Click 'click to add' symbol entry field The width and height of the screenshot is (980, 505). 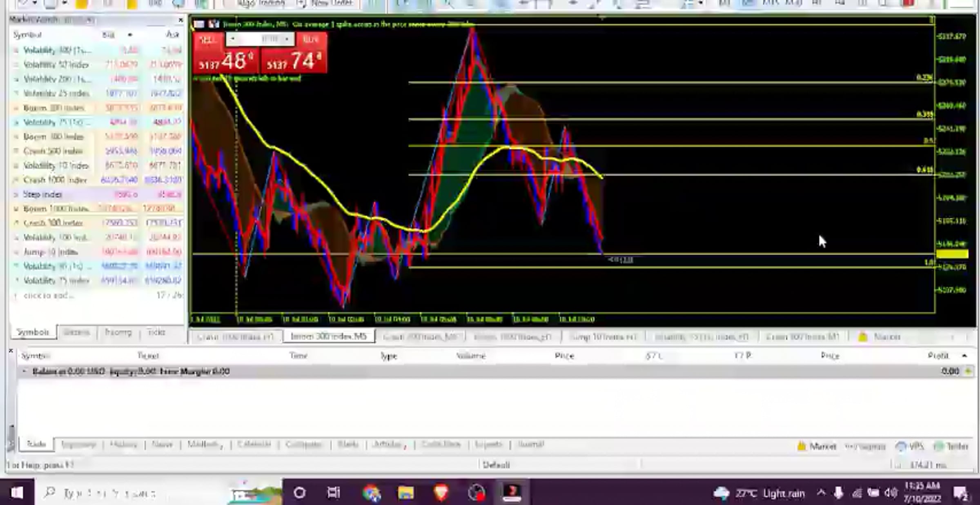[x=48, y=295]
